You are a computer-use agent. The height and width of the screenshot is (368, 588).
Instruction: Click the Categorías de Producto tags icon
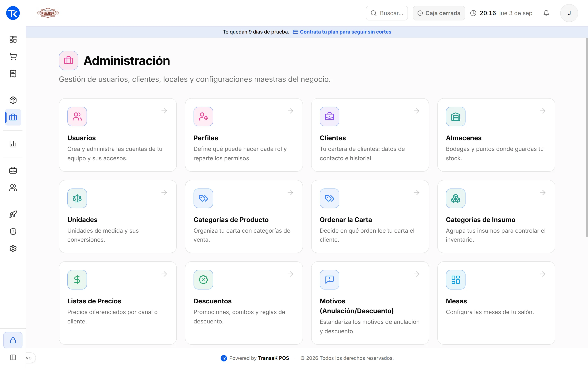pyautogui.click(x=203, y=198)
